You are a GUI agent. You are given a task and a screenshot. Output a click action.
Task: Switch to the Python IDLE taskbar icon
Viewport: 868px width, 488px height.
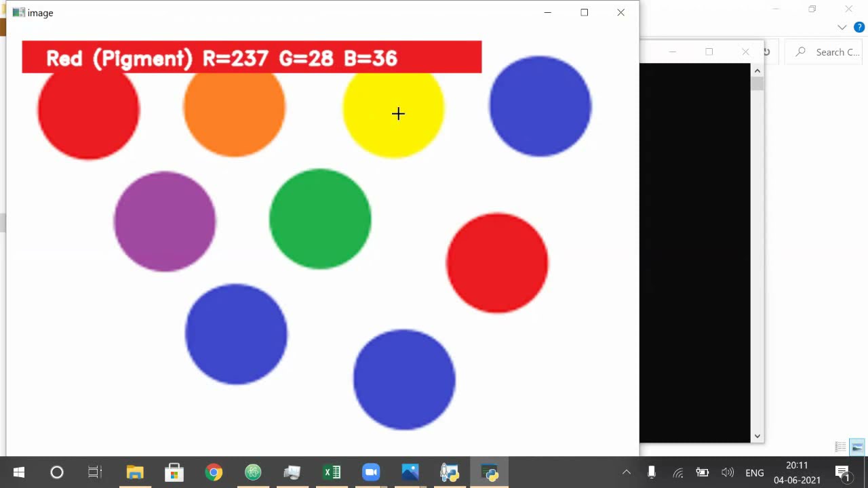450,472
